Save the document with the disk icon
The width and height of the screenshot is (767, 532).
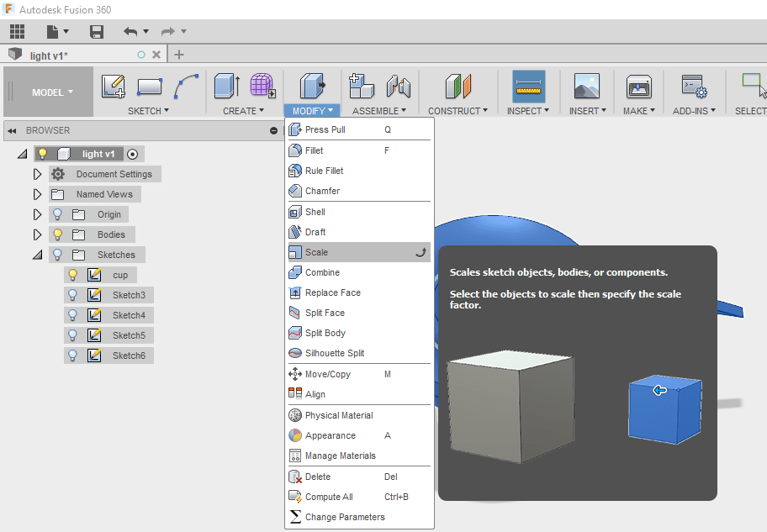click(x=97, y=32)
